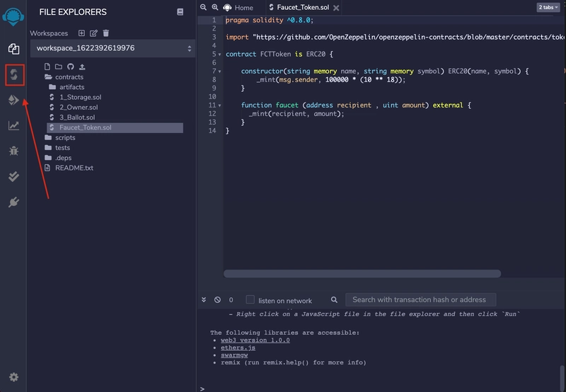Click the upload file icon in explorer

click(82, 67)
